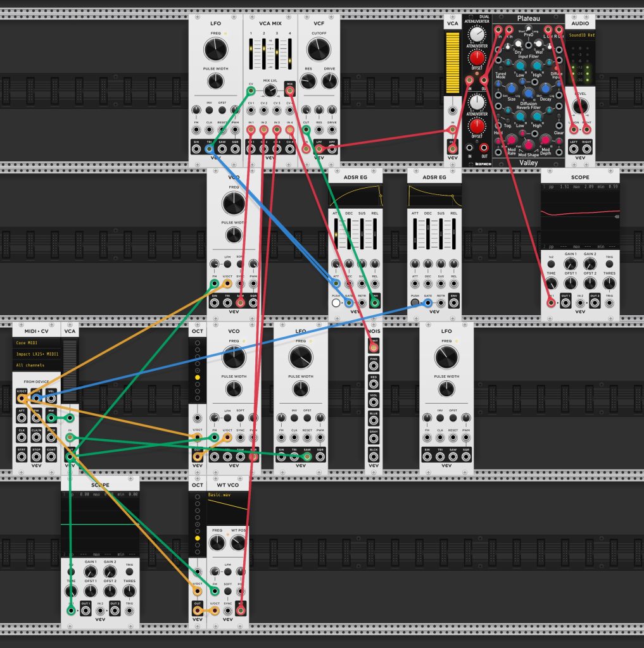Click the yellow level display on top VCA
The width and height of the screenshot is (644, 648).
pos(453,63)
